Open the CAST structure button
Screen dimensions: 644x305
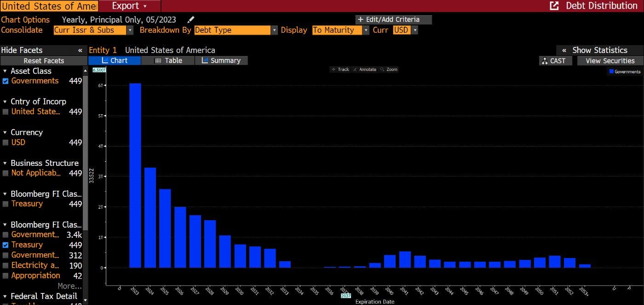(x=555, y=61)
